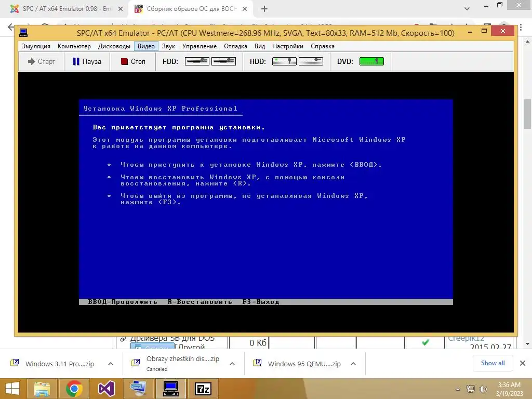The image size is (532, 399).
Task: Click the second HDD drive icon
Action: click(x=311, y=61)
